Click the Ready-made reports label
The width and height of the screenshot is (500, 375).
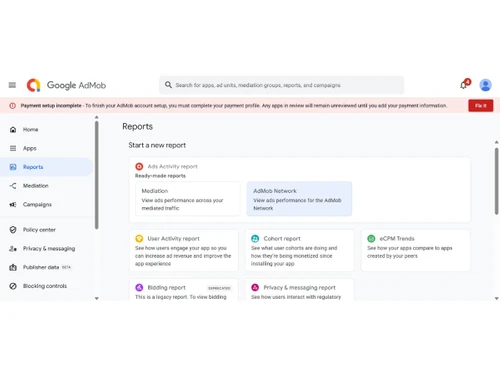(160, 176)
